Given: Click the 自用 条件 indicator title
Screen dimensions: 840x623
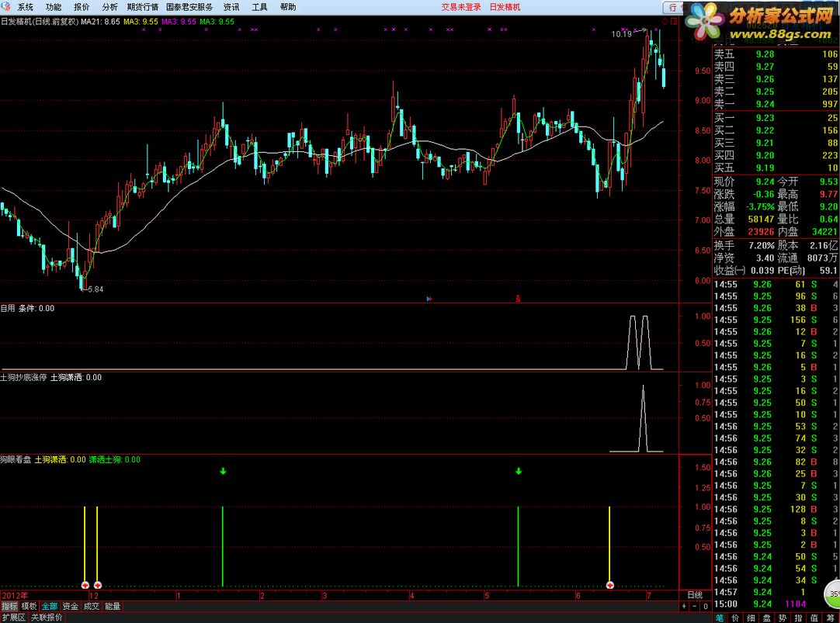Looking at the screenshot, I should 27,308.
